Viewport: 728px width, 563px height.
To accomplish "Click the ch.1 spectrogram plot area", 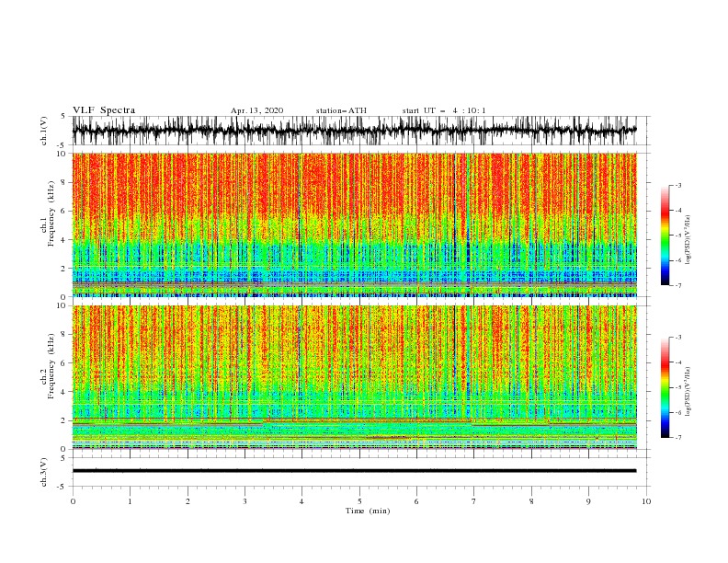I will pyautogui.click(x=354, y=224).
